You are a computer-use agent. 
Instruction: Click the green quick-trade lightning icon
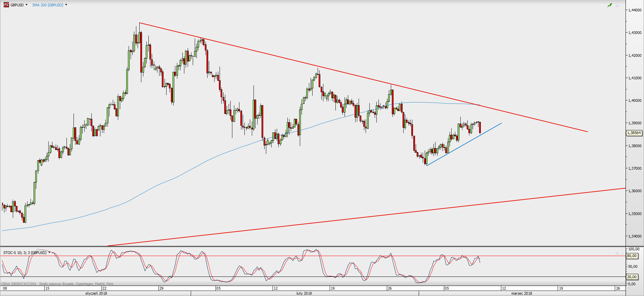(610, 5)
